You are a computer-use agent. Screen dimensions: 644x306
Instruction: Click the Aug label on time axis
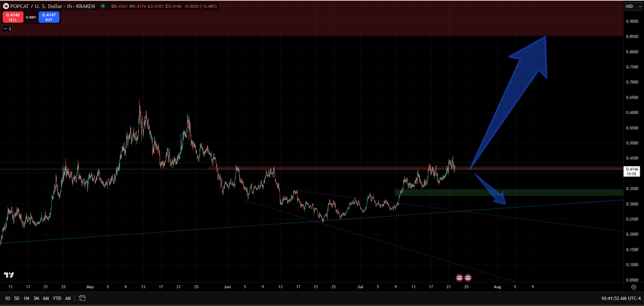pyautogui.click(x=497, y=287)
